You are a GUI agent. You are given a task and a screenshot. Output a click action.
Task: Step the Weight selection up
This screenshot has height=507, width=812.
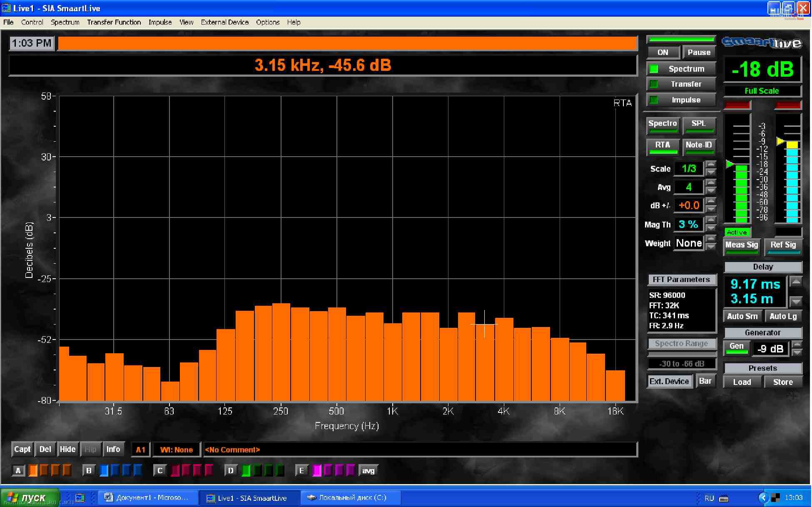click(x=711, y=238)
